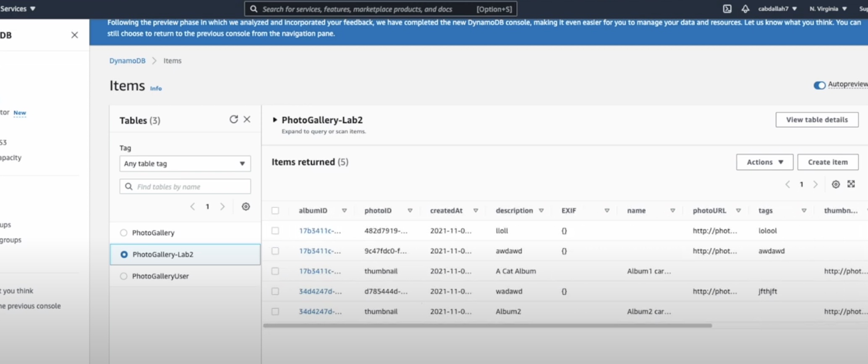868x364 pixels.
Task: Go to next page of items
Action: (816, 185)
